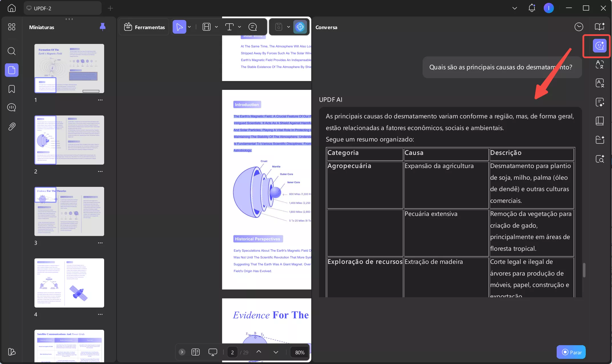This screenshot has width=612, height=364.
Task: Toggle presentation mode in bottom bar
Action: (x=213, y=352)
